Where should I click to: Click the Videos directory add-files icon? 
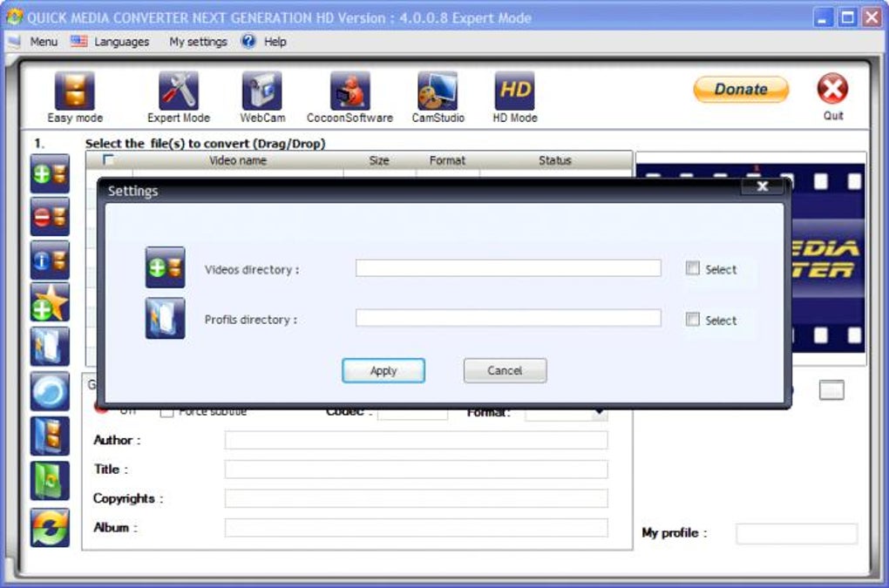[x=165, y=267]
